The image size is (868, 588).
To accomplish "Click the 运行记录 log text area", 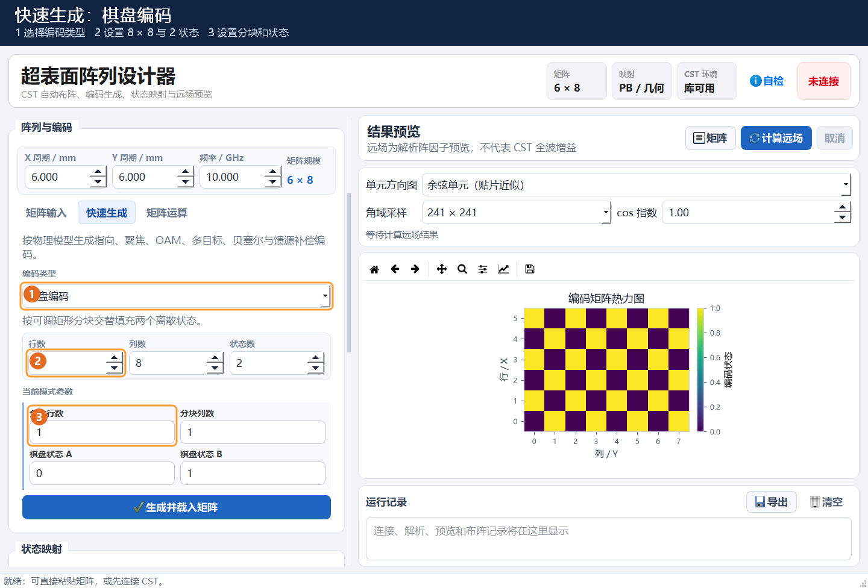I will coord(608,538).
